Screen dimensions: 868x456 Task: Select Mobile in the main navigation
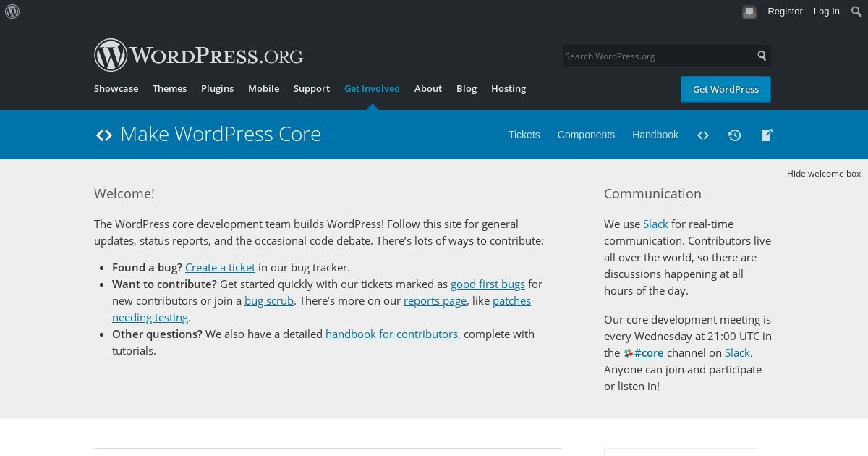tap(263, 88)
